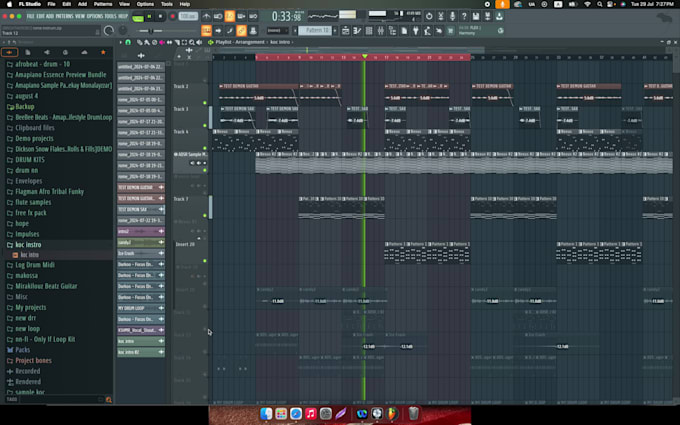Expand the 'Log Drum Midi' folder
The image size is (680, 425).
click(x=35, y=265)
